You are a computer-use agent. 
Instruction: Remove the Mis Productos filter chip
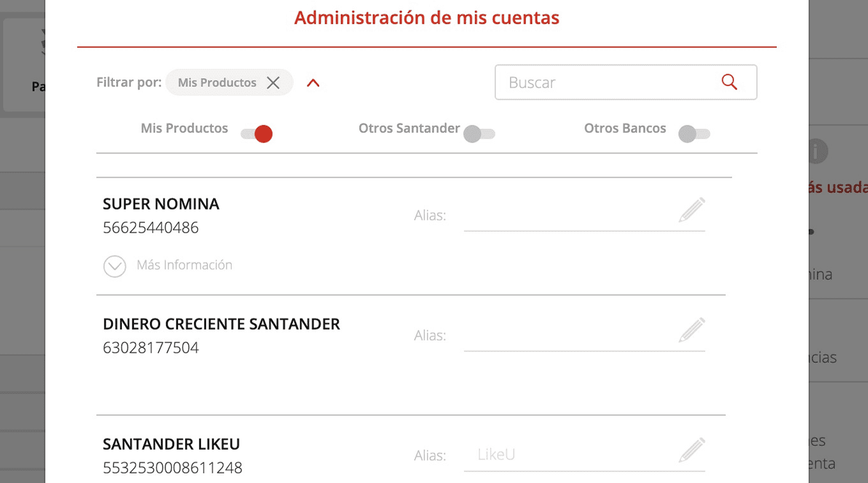(x=273, y=82)
